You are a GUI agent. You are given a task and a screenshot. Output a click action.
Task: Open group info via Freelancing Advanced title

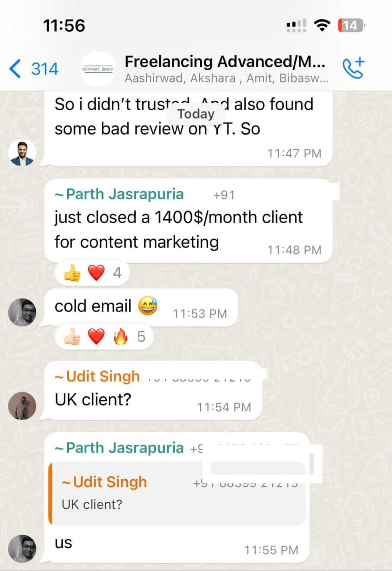(225, 62)
